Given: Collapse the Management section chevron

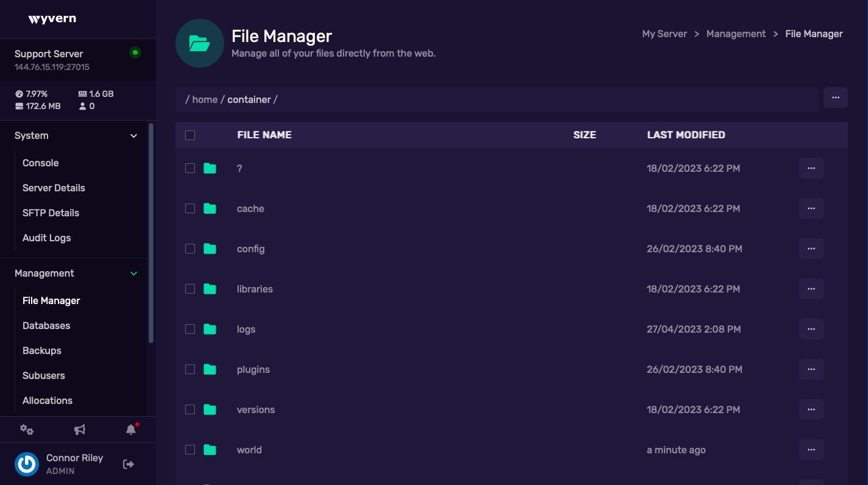Looking at the screenshot, I should pos(134,274).
